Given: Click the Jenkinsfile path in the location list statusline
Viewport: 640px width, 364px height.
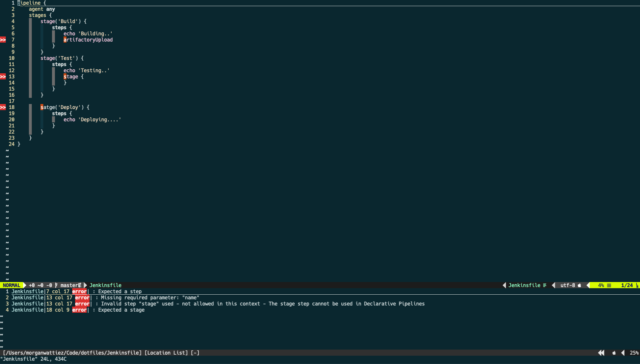Looking at the screenshot, I should (x=72, y=353).
